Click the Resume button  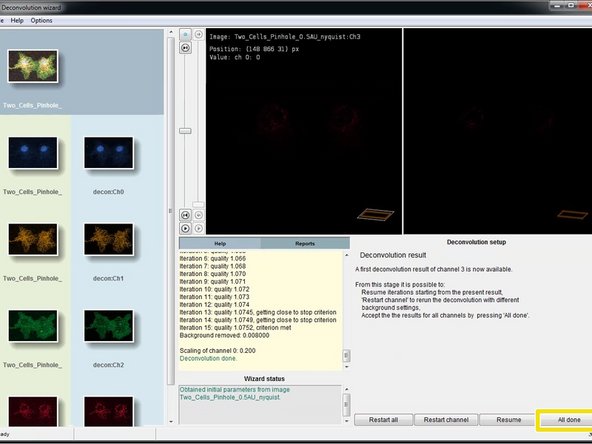pos(509,420)
